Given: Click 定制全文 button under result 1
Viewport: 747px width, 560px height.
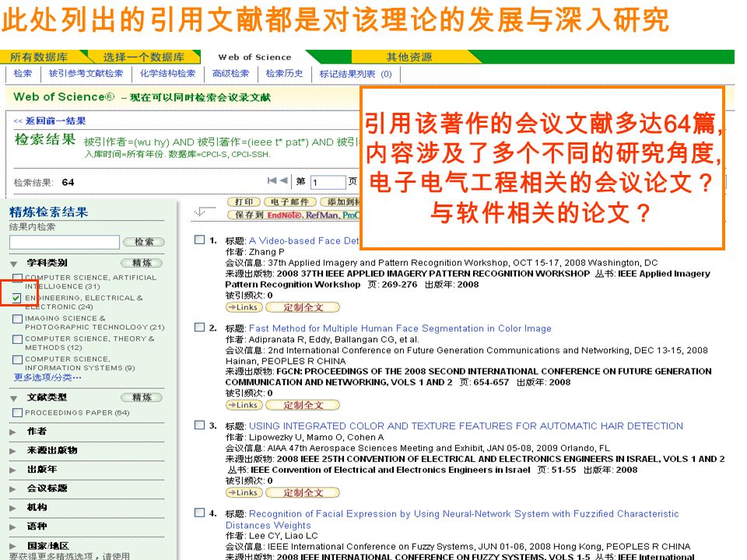Looking at the screenshot, I should tap(303, 308).
